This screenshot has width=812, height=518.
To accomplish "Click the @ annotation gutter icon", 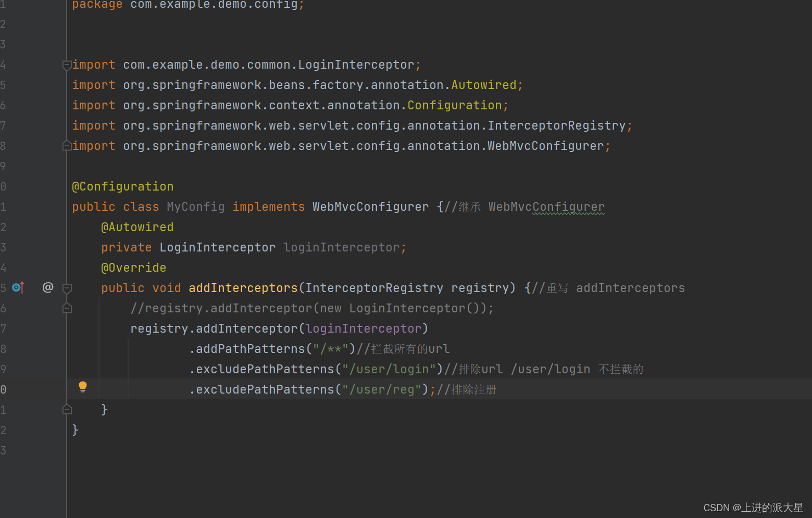I will tap(48, 287).
